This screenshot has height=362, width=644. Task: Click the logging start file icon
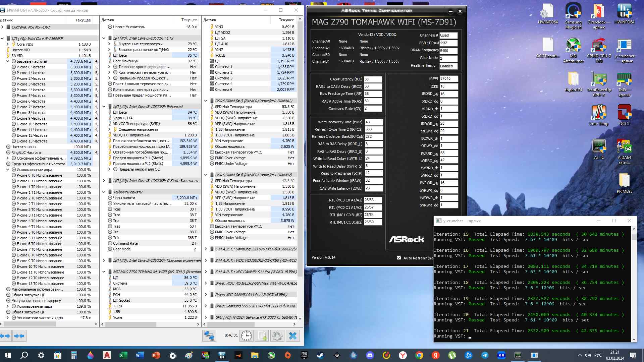262,336
